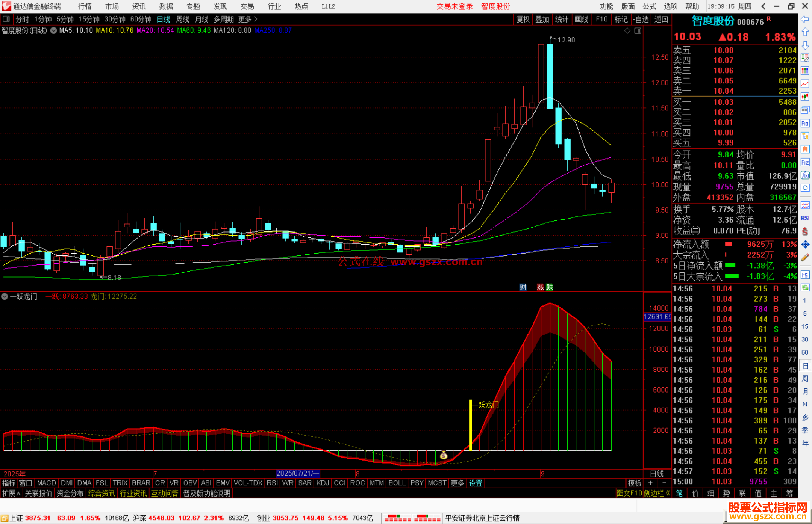Open the 公式 menu
Image resolution: width=812 pixels, height=524 pixels.
(x=649, y=6)
